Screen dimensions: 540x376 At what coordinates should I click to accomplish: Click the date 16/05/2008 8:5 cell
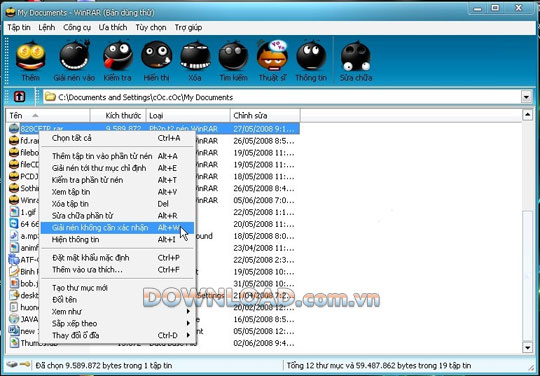[x=264, y=319]
